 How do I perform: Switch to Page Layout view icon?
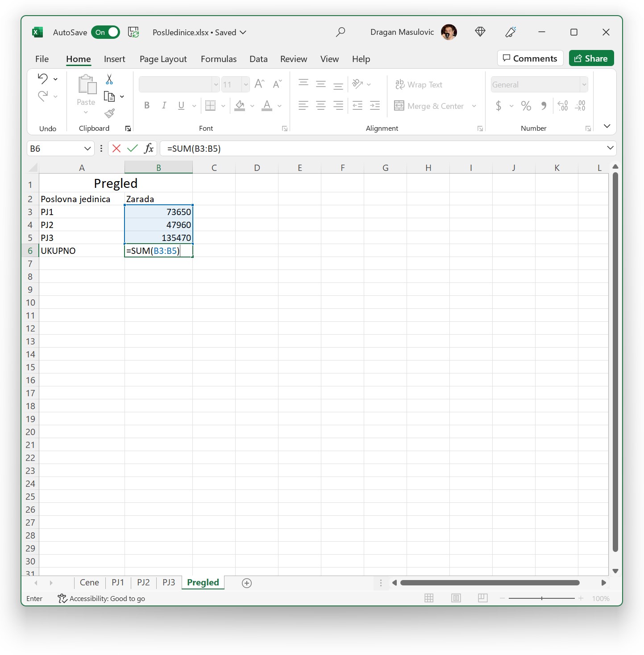tap(456, 598)
